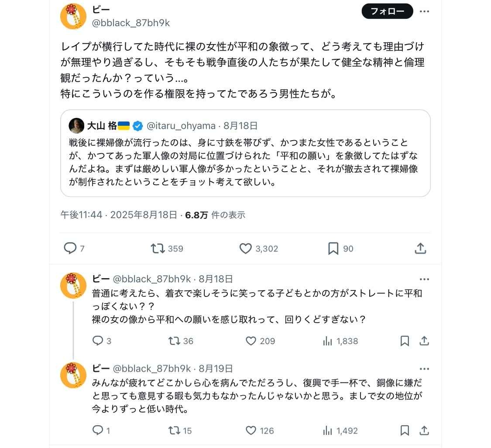Screen dimensions: 491x448
Task: Follow the user ビー with フォロー button
Action: tap(388, 11)
